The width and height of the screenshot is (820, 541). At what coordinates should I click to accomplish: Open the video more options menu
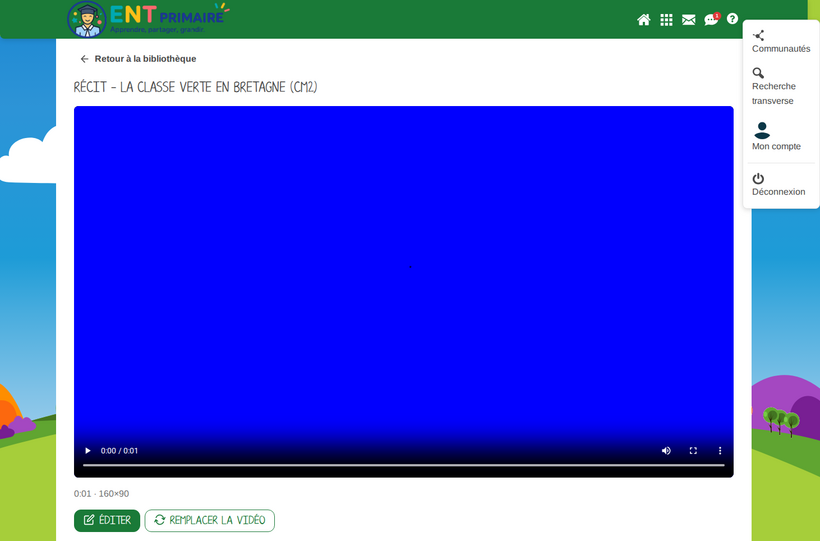(x=720, y=450)
